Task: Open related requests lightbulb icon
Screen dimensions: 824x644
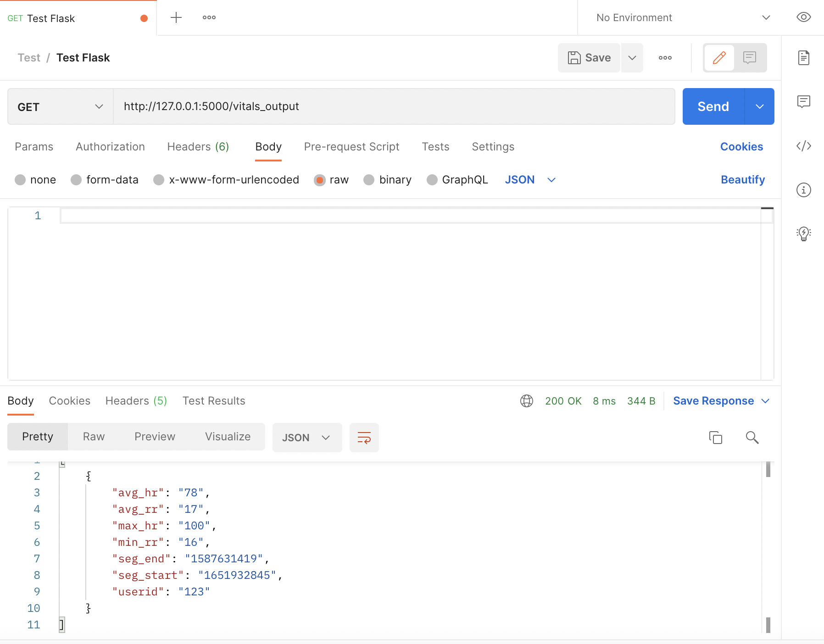Action: pyautogui.click(x=804, y=233)
